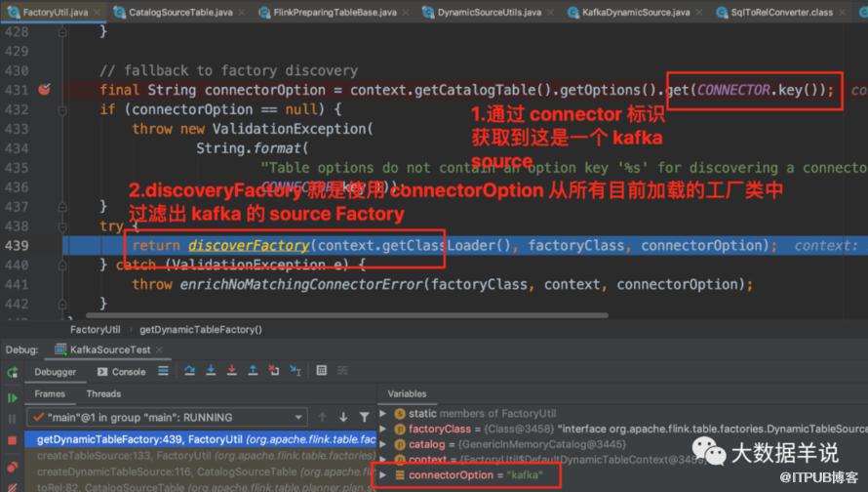Click the enrichNoMatchingConnectorError call on line 441
Screen dimensions: 868x492
(301, 284)
